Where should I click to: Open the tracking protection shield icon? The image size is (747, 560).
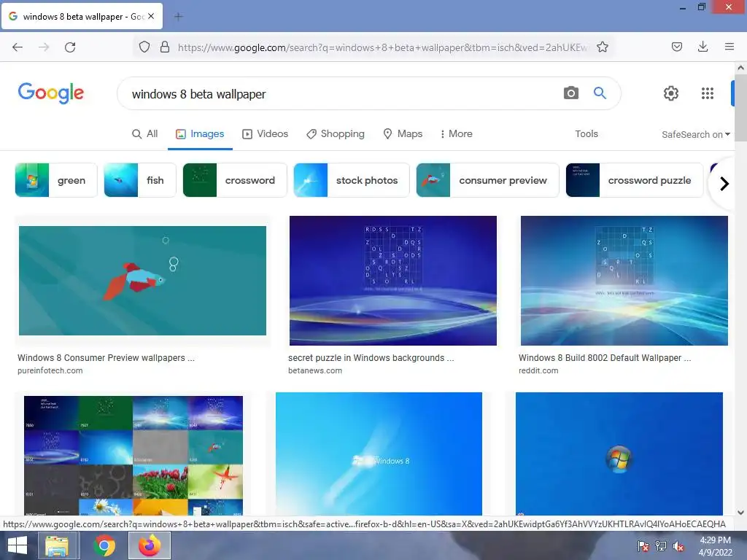point(144,47)
